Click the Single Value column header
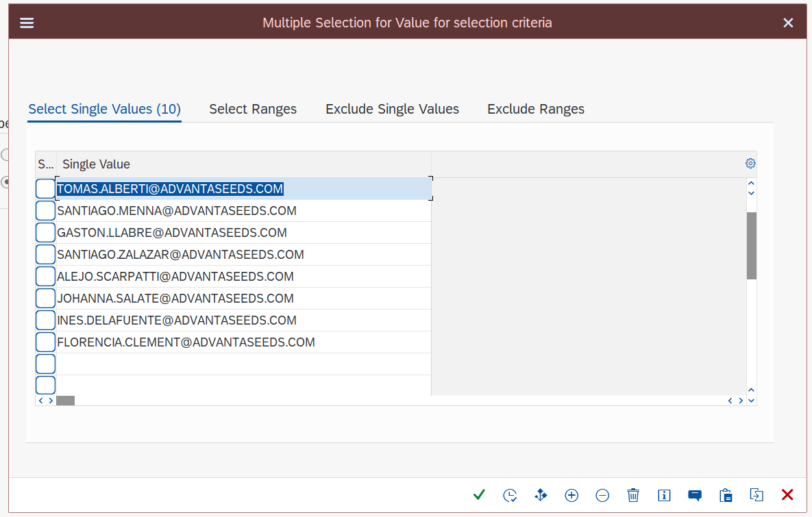Screen dimensions: 812x517 tap(243, 164)
